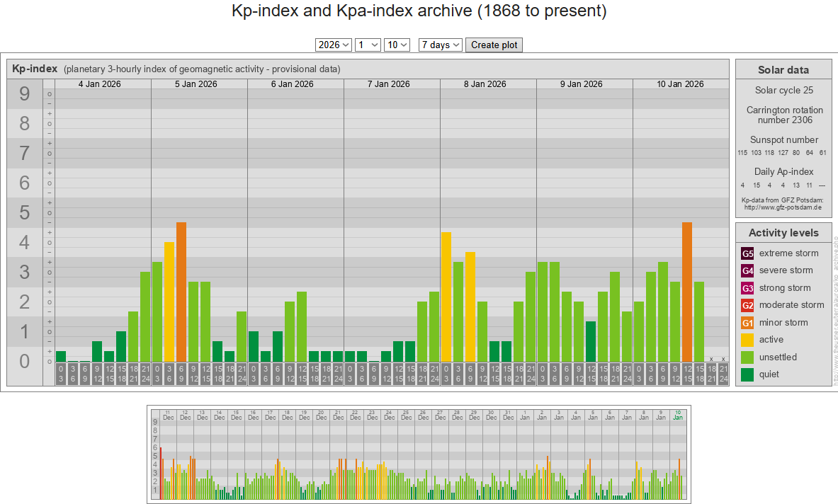Viewport: 838px width, 504px height.
Task: Click the dark green quiet level swatch
Action: [x=747, y=374]
